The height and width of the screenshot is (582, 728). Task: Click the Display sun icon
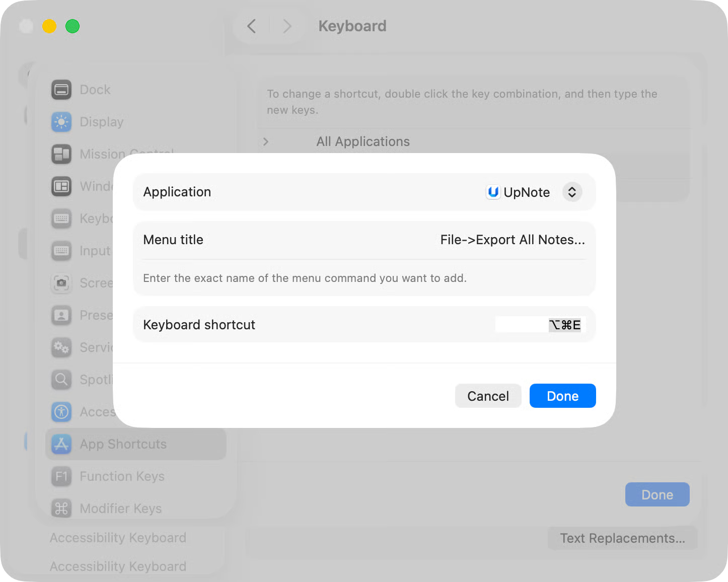[x=61, y=122]
